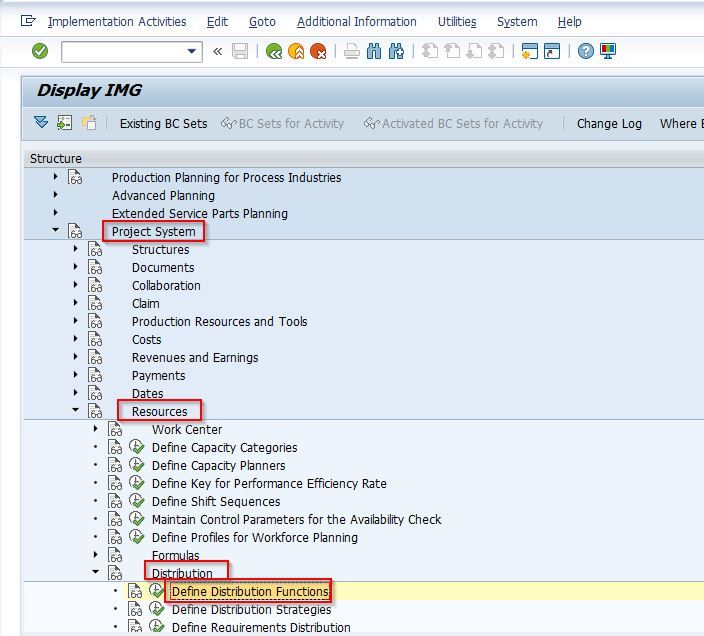Click Existing BC Sets button
The width and height of the screenshot is (704, 636).
pyautogui.click(x=163, y=123)
